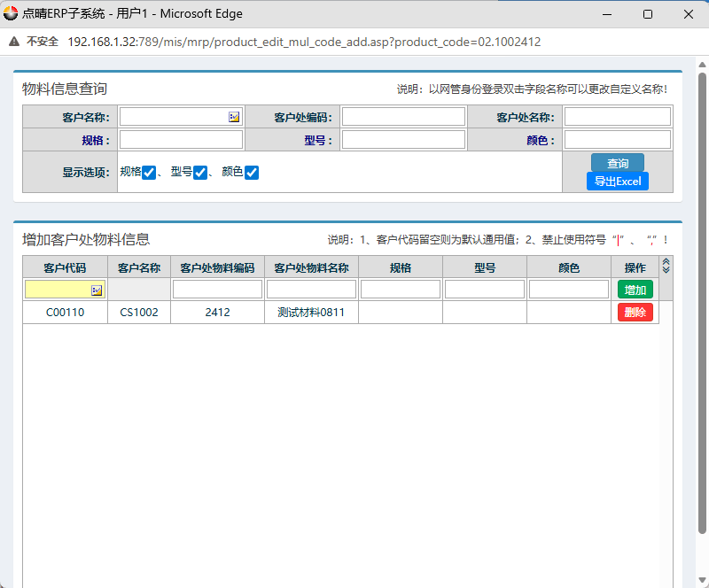Screen dimensions: 709x588
Task: Open the 客户名称 picker icon in query form
Action: click(x=234, y=117)
